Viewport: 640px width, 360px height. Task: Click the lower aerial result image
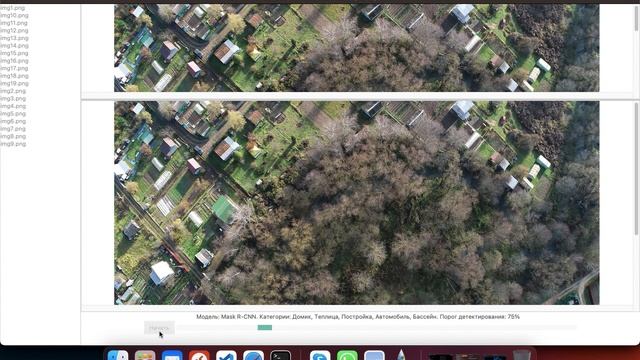point(356,203)
